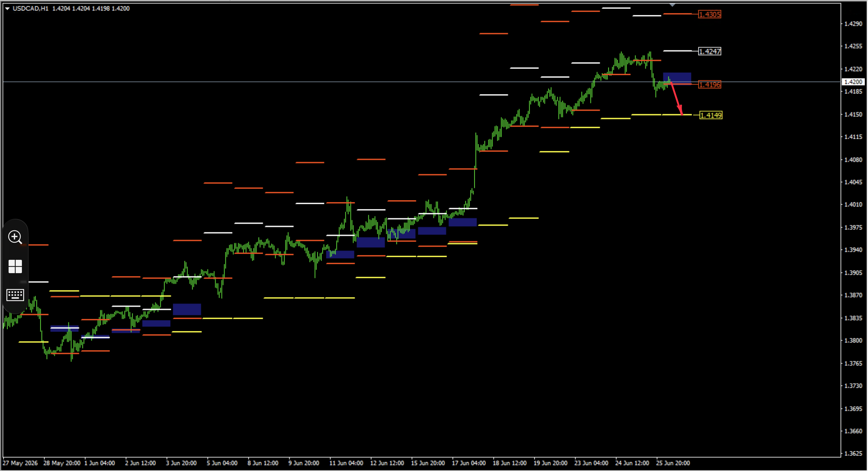Screen dimensions: 868x471
Task: Select the 1.4149 yellow price label
Action: 711,115
